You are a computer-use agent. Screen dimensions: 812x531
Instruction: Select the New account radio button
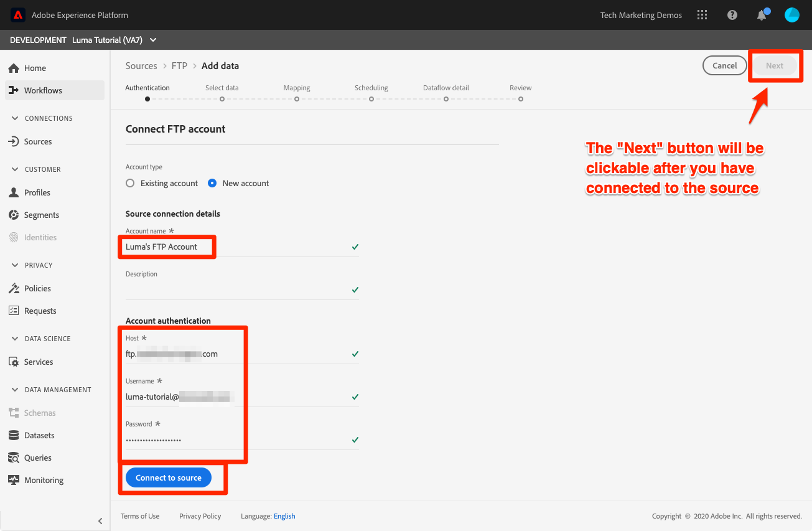[212, 183]
